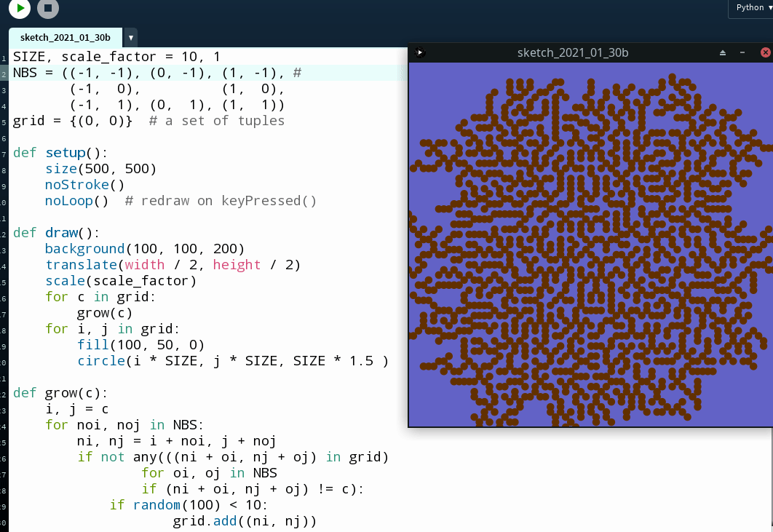Click the 'grow(c)' call line
The height and width of the screenshot is (532, 773).
104,313
